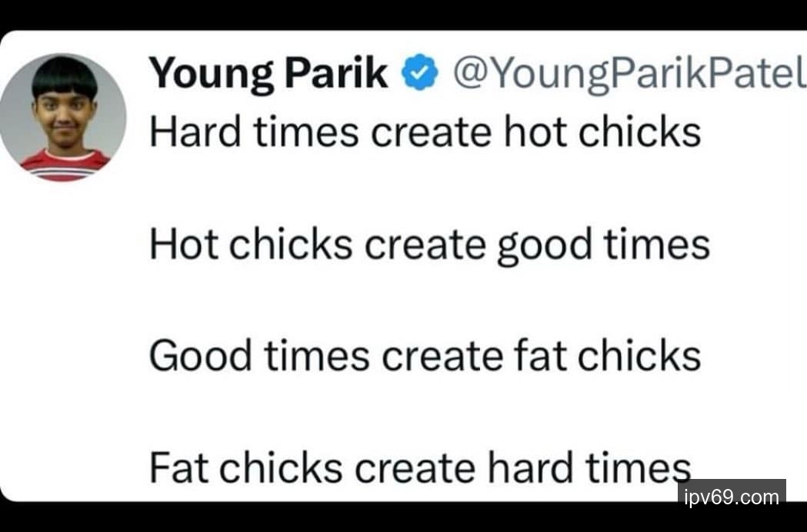Click the red striped shirt in the avatar
807x532 pixels.
[x=65, y=165]
